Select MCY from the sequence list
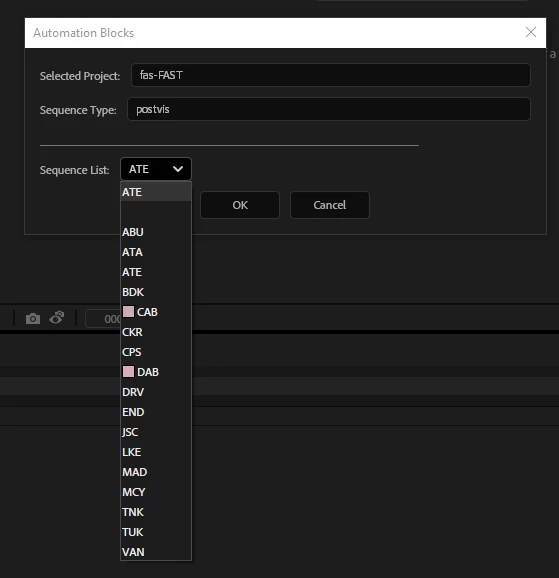The width and height of the screenshot is (559, 578). click(156, 492)
